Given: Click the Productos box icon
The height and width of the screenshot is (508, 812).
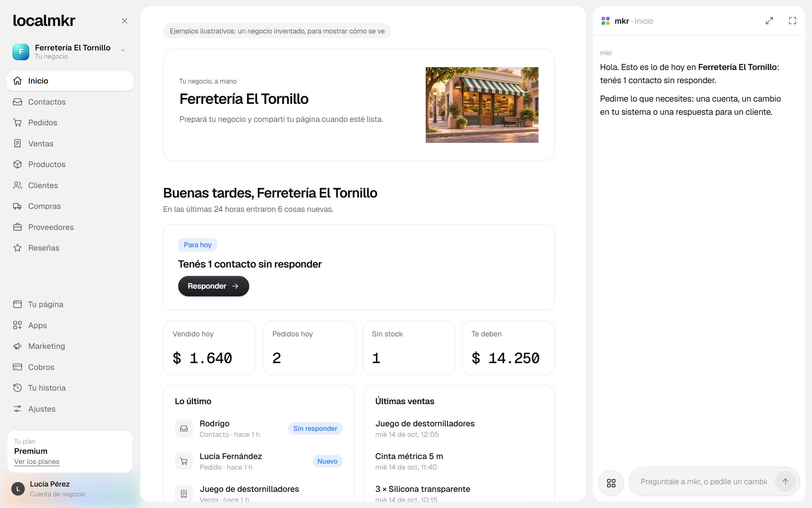Looking at the screenshot, I should tap(17, 164).
